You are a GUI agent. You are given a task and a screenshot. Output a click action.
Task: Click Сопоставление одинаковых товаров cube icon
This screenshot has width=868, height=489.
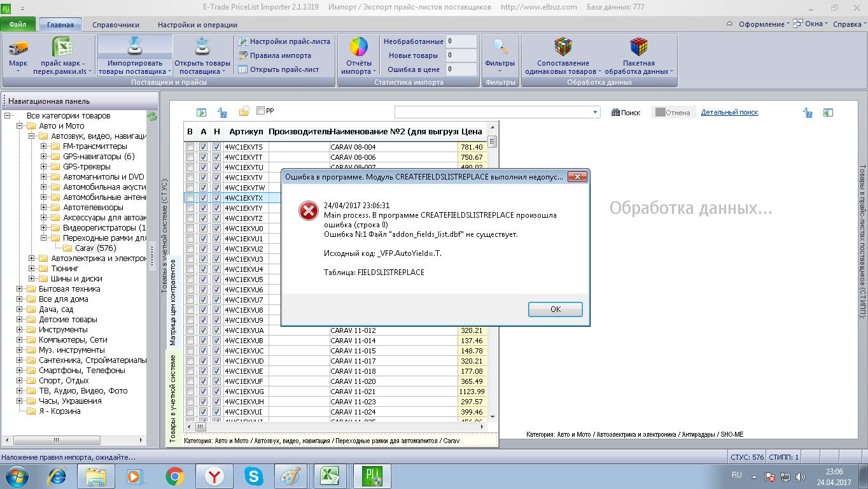coord(563,47)
